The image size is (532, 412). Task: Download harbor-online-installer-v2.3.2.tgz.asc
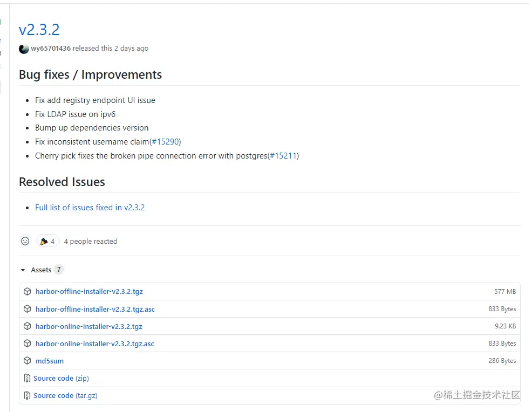(94, 344)
